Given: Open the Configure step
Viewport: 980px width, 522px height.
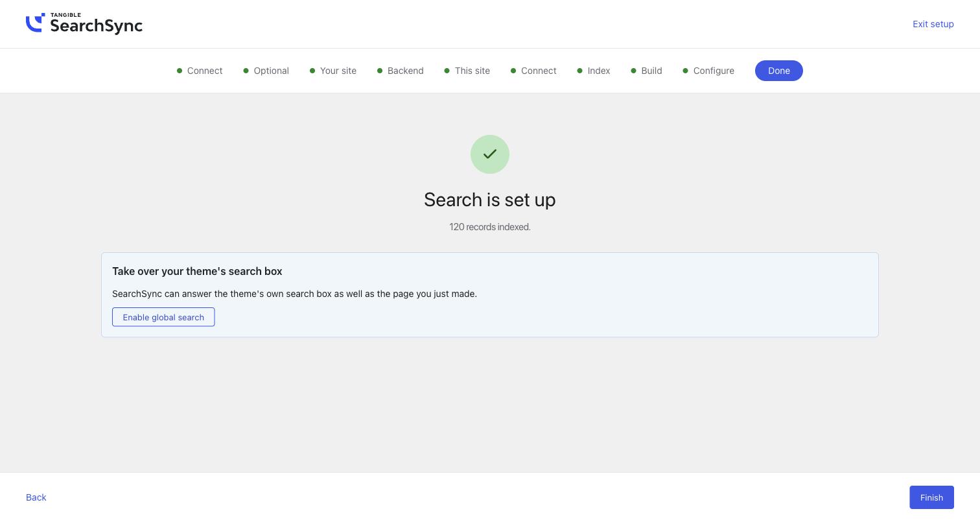Looking at the screenshot, I should (x=708, y=71).
